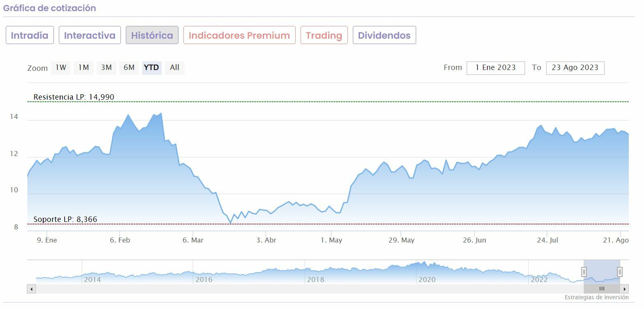The width and height of the screenshot is (644, 310).
Task: Open the Intradía chart tab
Action: (30, 35)
